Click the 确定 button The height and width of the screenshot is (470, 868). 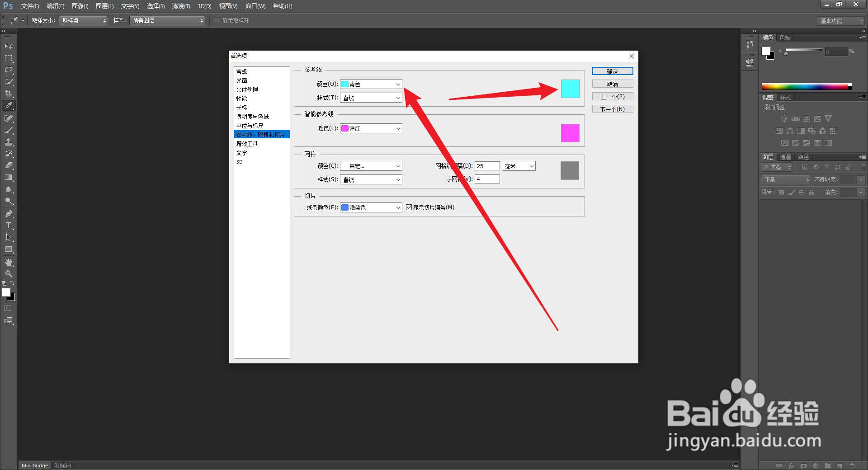[613, 71]
